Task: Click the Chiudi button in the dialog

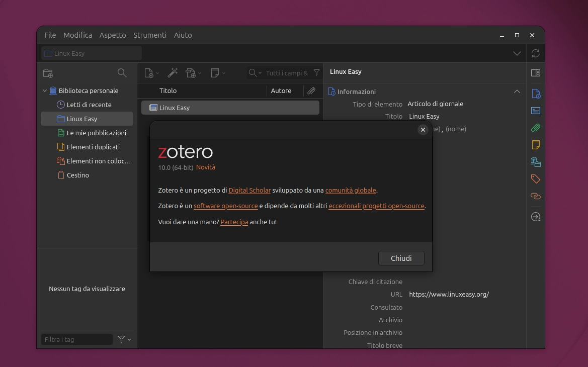Action: tap(401, 258)
